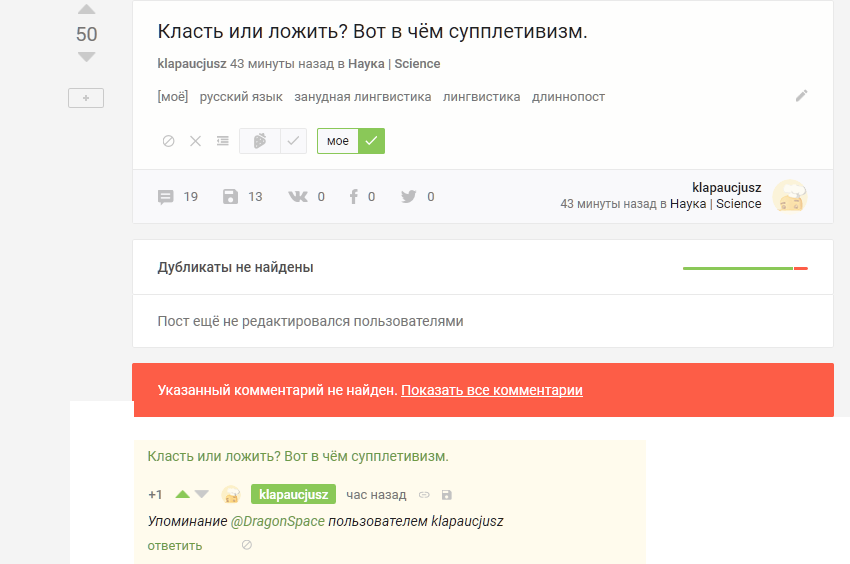Image resolution: width=850 pixels, height=564 pixels.
Task: Expand the small plus box under the rating
Action: (86, 98)
